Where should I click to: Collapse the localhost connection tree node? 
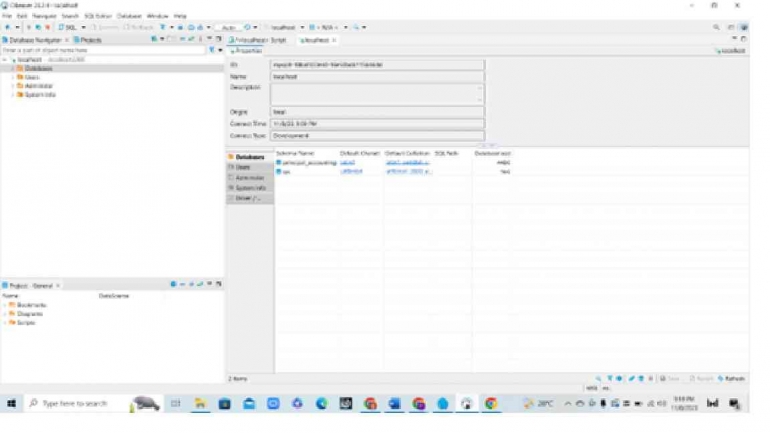click(5, 59)
